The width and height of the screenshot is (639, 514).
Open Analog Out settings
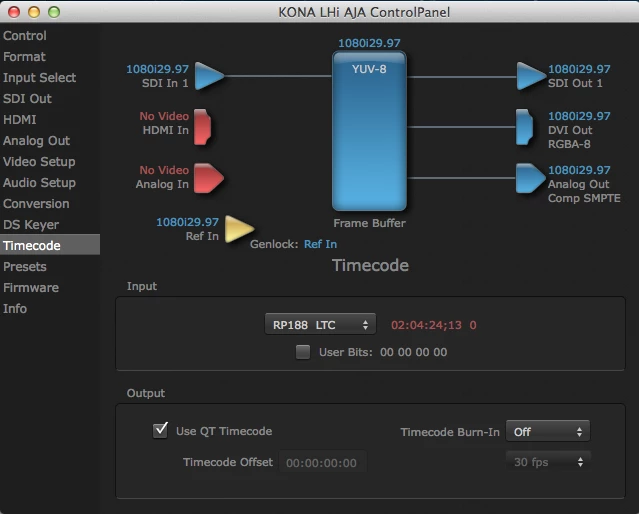click(50, 141)
